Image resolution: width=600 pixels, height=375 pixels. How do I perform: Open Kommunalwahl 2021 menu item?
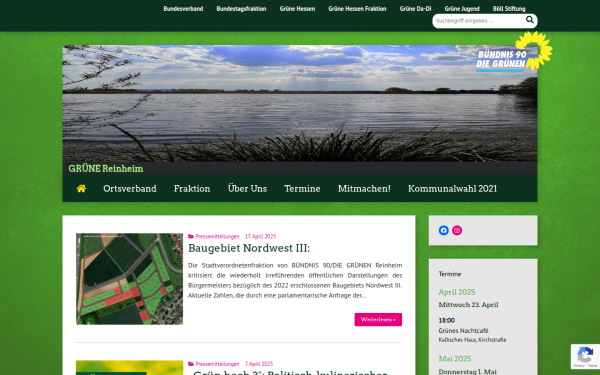click(x=452, y=189)
